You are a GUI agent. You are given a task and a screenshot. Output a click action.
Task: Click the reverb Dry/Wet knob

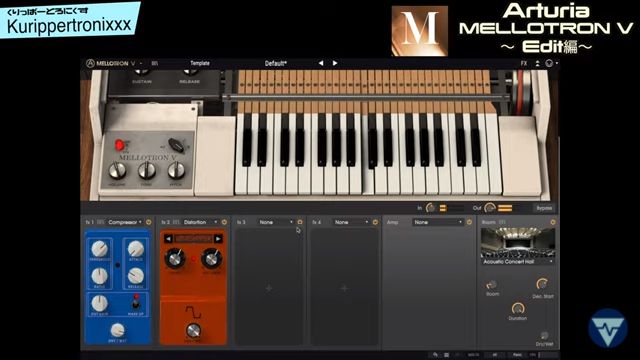click(544, 336)
